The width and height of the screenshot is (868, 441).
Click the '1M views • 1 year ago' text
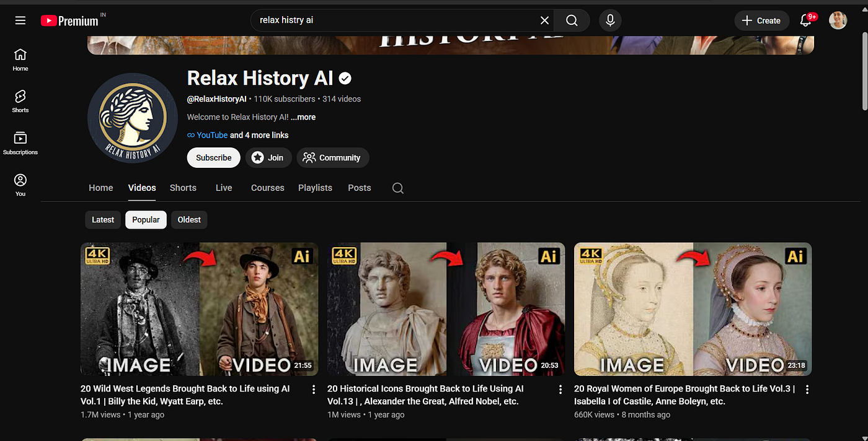366,415
